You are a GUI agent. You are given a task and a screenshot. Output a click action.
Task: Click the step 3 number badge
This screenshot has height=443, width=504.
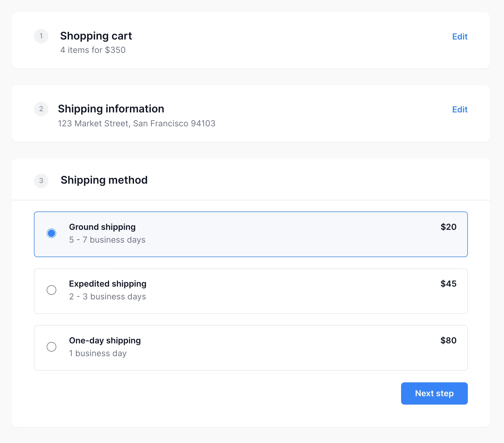[41, 181]
